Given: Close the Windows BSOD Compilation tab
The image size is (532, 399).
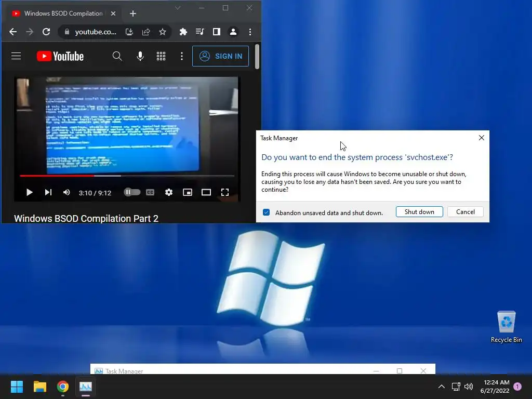Looking at the screenshot, I should (113, 14).
